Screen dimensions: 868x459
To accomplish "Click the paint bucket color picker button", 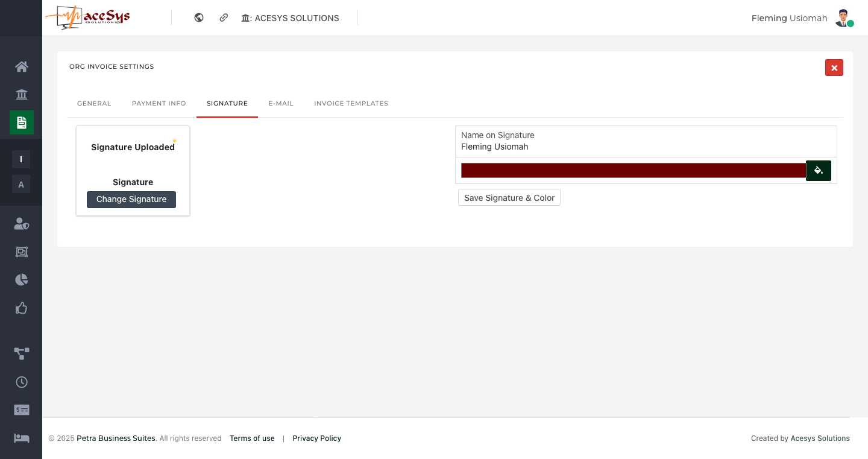I will (818, 171).
